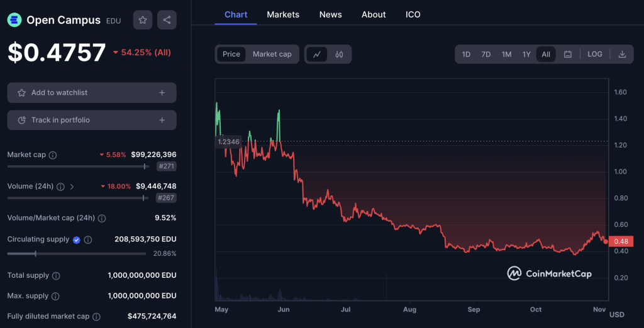Click info icon beside Fully diluted market cap
The height and width of the screenshot is (328, 644).
(96, 317)
